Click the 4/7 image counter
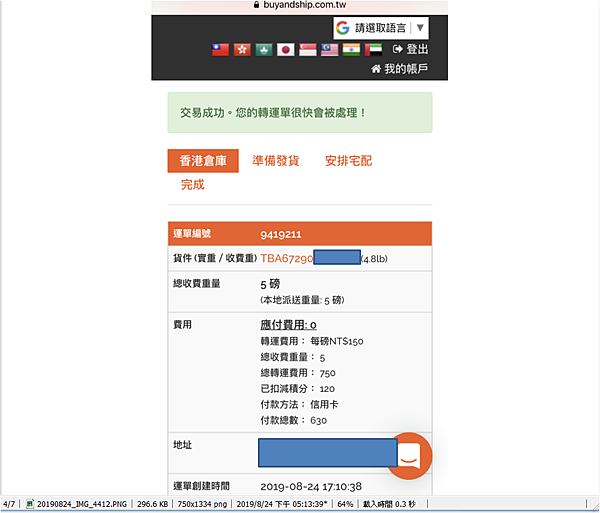The image size is (600, 513). click(x=9, y=504)
